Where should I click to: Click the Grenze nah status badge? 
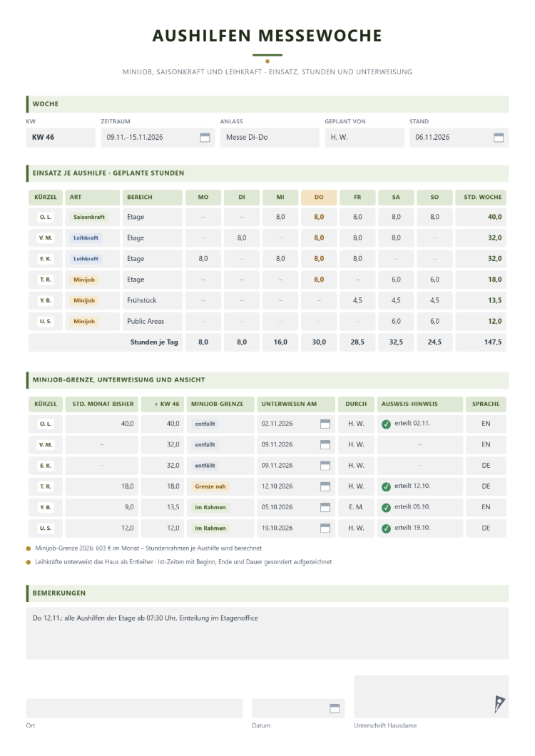pos(210,486)
